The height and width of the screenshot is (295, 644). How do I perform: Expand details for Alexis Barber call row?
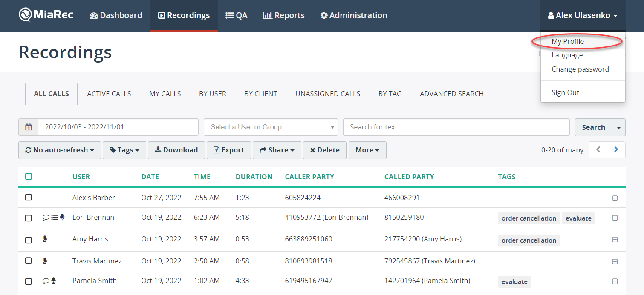coord(615,198)
